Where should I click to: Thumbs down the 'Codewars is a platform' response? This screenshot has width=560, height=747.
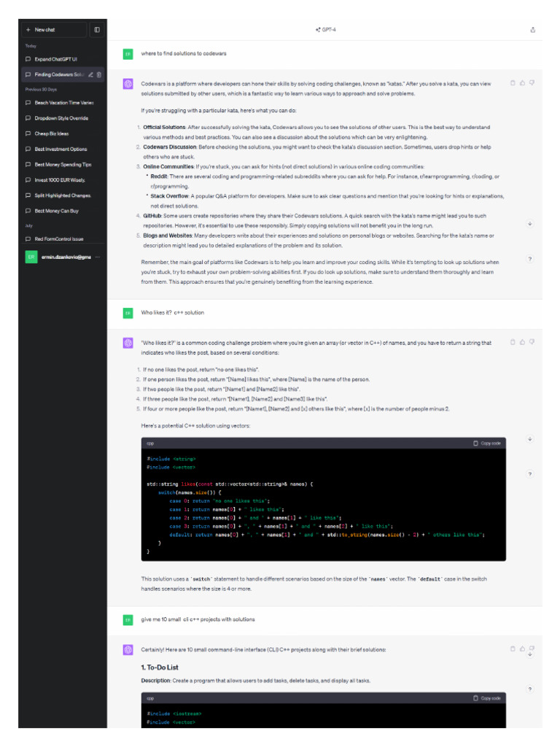click(532, 83)
